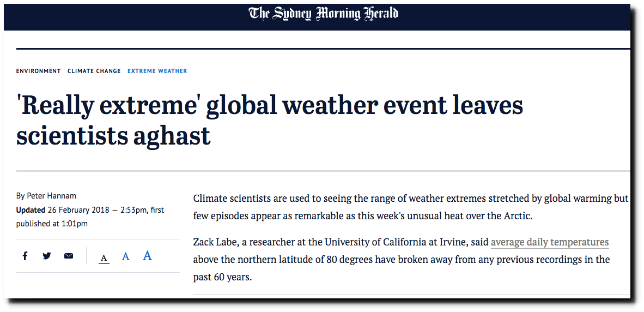Click the dark navy header bar
This screenshot has width=644, height=312.
[317, 17]
